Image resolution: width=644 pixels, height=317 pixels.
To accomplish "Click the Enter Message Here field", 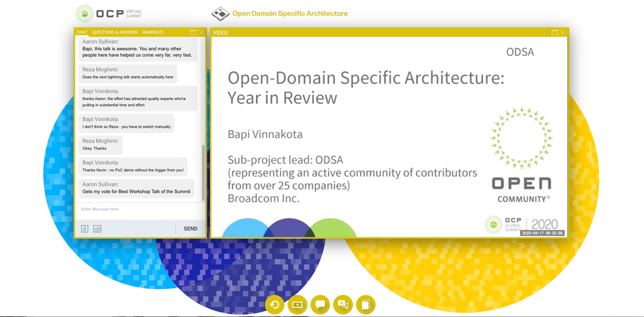I will (x=140, y=211).
